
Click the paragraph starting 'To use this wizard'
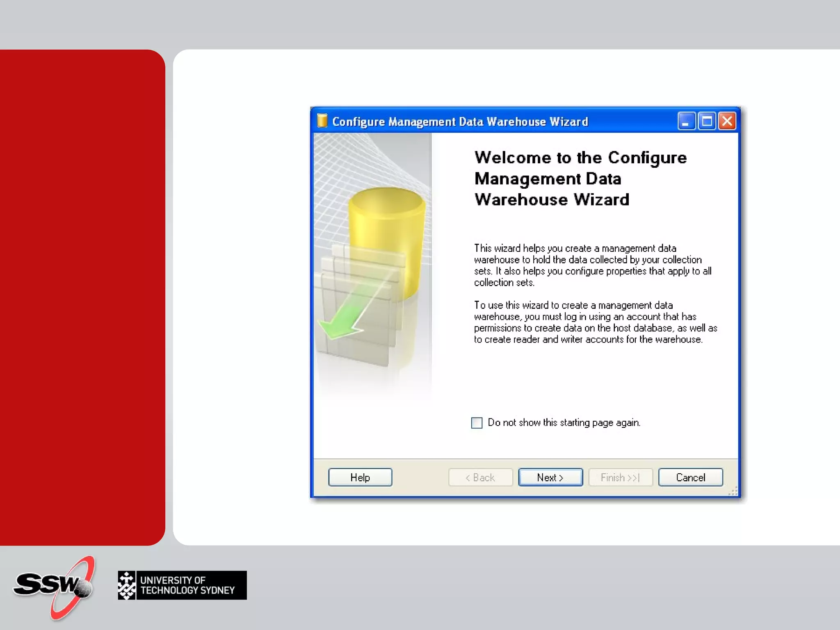click(595, 322)
